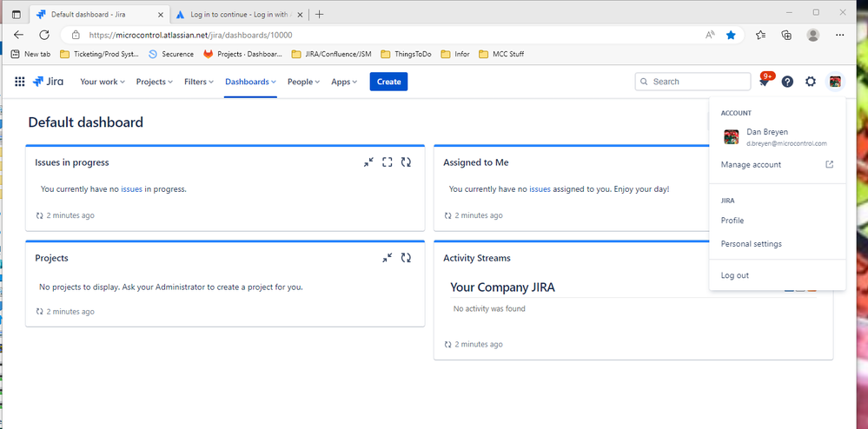The height and width of the screenshot is (429, 868).
Task: Select Profile in the account menu
Action: coord(778,221)
